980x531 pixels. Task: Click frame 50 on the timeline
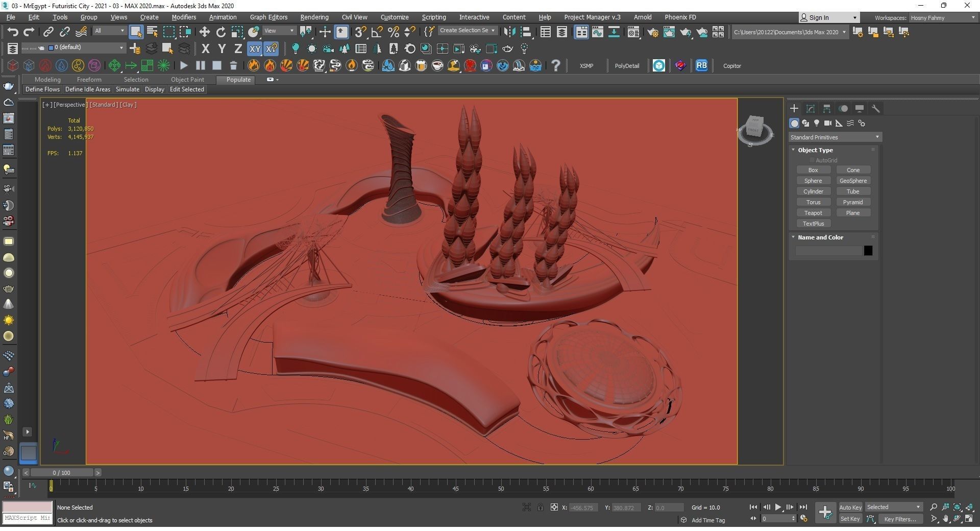tap(501, 488)
